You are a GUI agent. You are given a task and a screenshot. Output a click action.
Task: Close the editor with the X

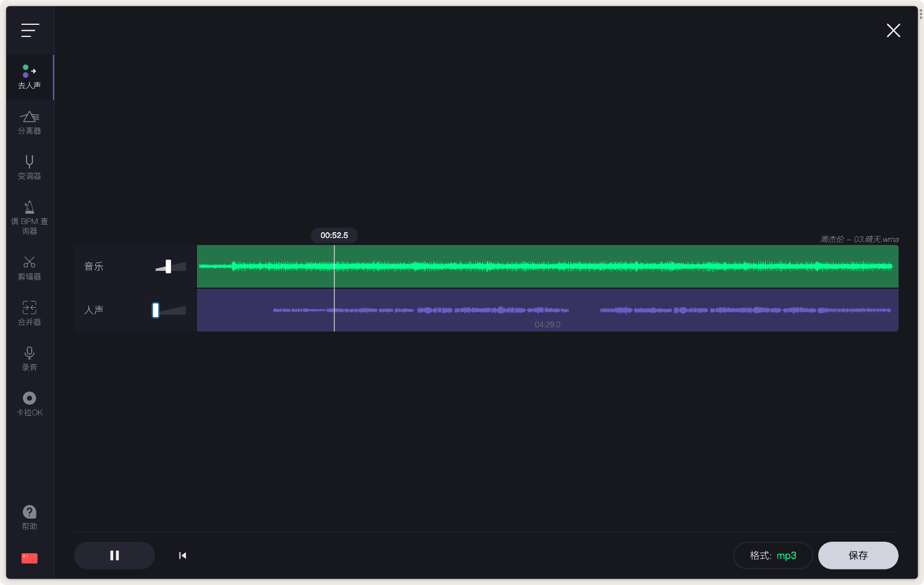[893, 31]
